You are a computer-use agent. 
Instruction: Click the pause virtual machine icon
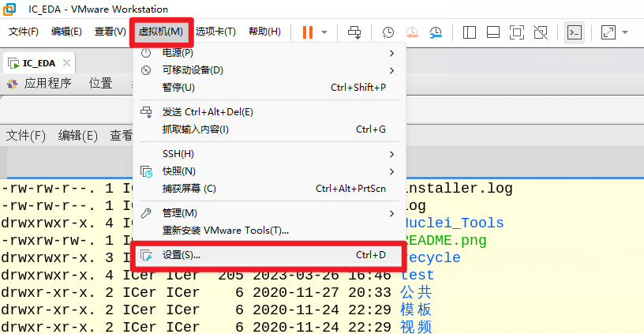click(308, 32)
